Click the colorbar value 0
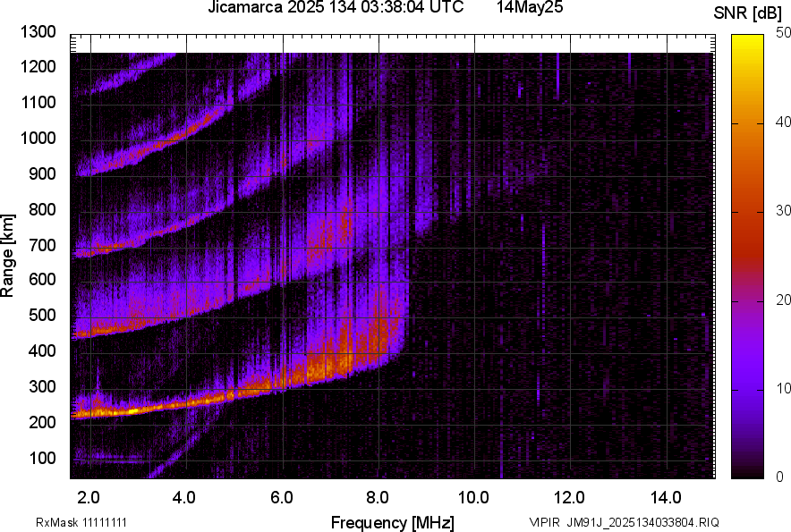The width and height of the screenshot is (791, 532). pyautogui.click(x=780, y=477)
